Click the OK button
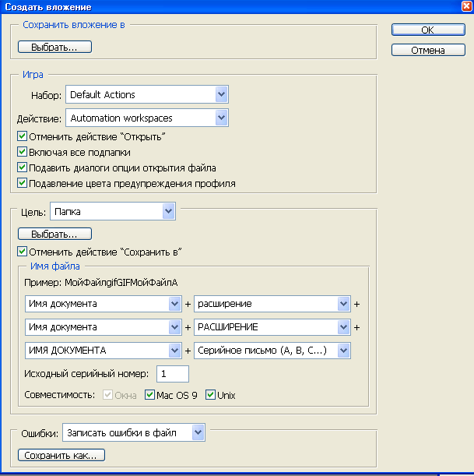 coord(428,30)
